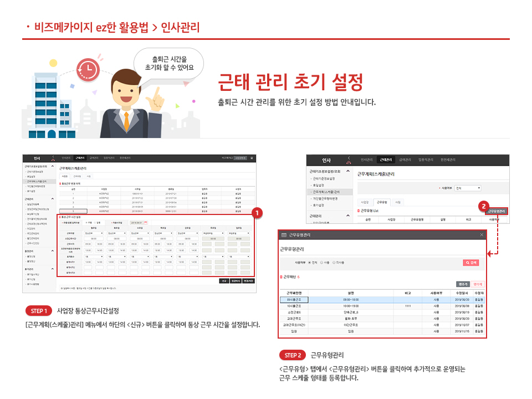Click the grid icon in the 근무유형관리 popup title
The width and height of the screenshot is (532, 399).
[x=284, y=235]
